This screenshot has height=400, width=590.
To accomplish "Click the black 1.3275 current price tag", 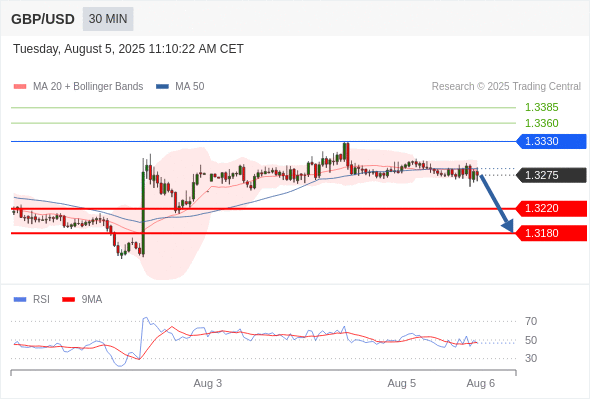I will (x=551, y=175).
